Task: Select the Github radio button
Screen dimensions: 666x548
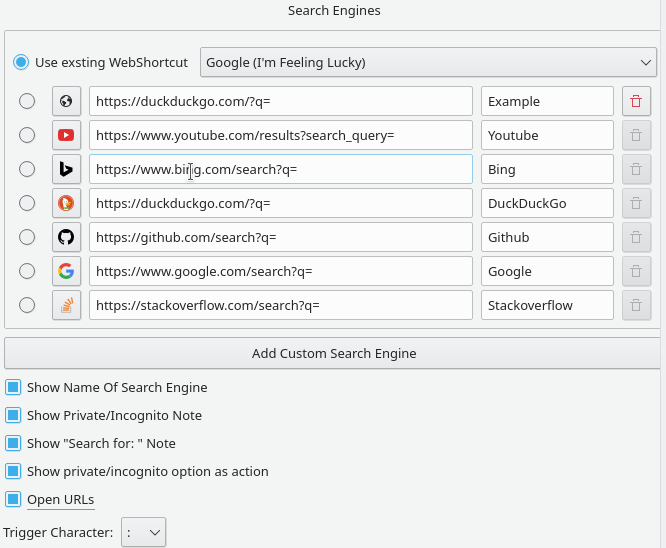Action: [x=27, y=237]
